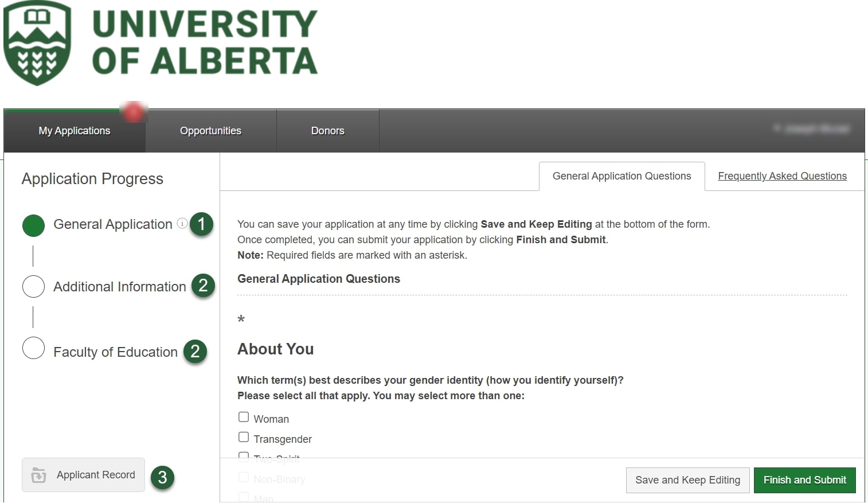Click the number 1 badge beside General Application
The width and height of the screenshot is (868, 503).
[201, 224]
